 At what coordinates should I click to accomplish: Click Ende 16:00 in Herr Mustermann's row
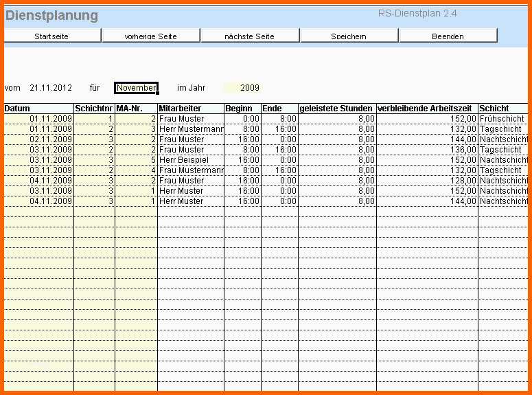[279, 129]
